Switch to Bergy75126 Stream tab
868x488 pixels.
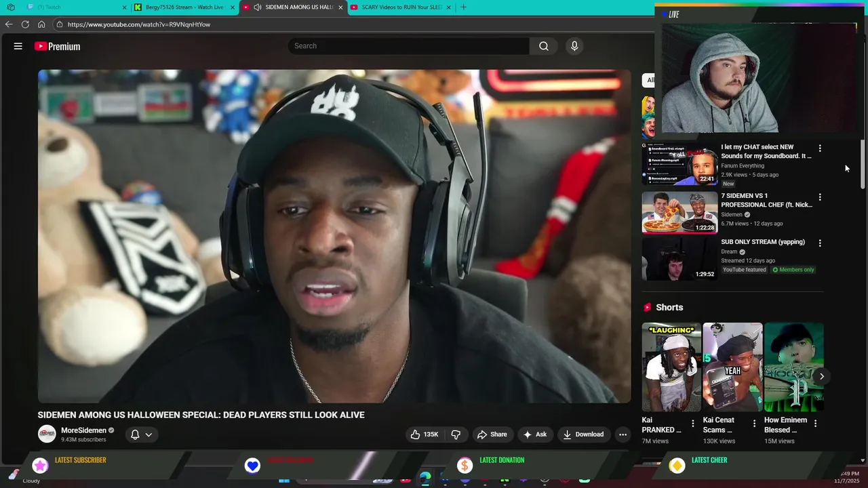[184, 7]
